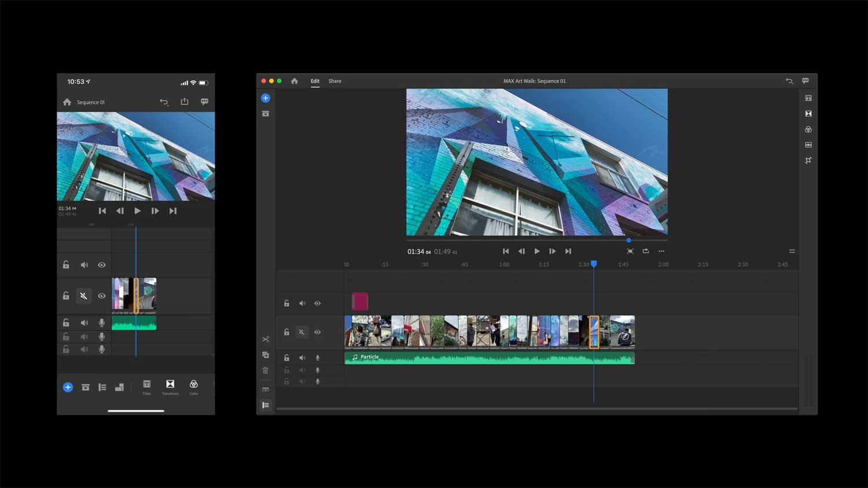The height and width of the screenshot is (488, 868).
Task: Open the feedback speech bubble menu
Action: (x=806, y=81)
